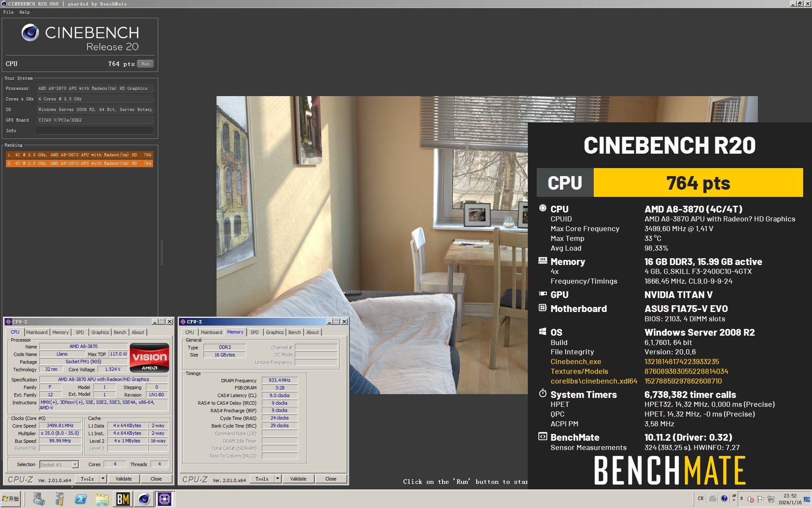812x508 pixels.
Task: Select CPU tab in Memory CPU-Z window
Action: [x=189, y=332]
